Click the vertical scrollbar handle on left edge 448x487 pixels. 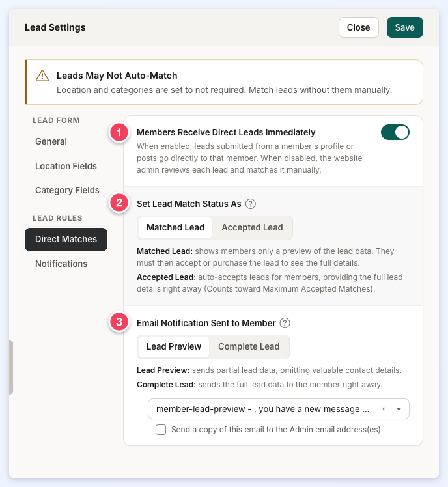11,367
